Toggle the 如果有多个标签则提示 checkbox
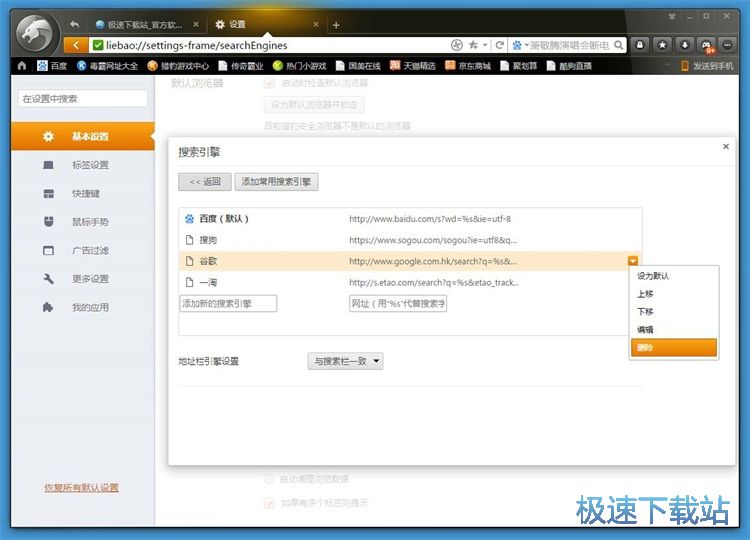The width and height of the screenshot is (750, 540). [x=269, y=503]
